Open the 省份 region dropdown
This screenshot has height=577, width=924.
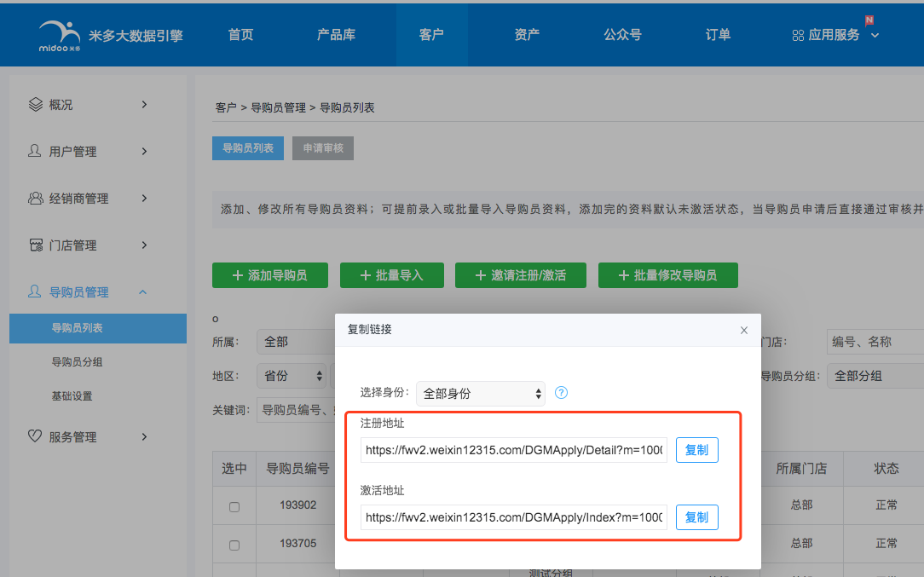point(291,375)
